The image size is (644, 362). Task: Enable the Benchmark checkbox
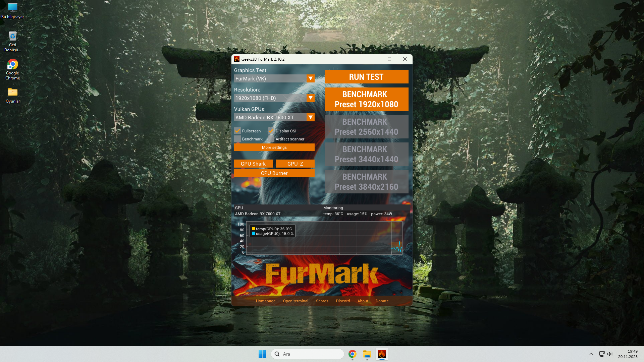coord(237,139)
